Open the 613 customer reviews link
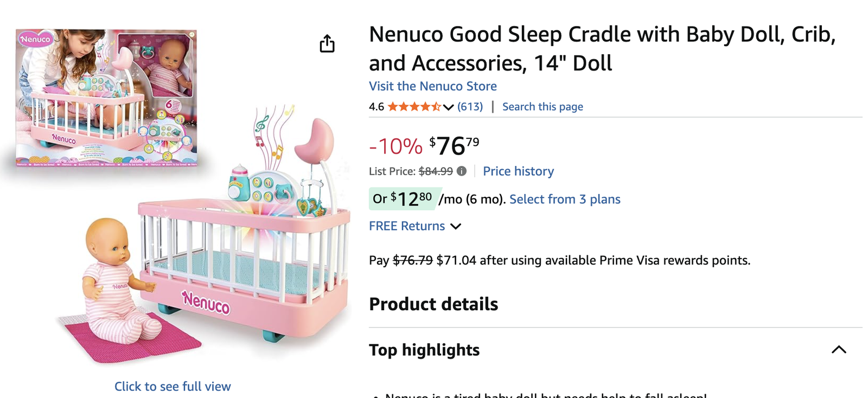The height and width of the screenshot is (398, 868). [470, 107]
